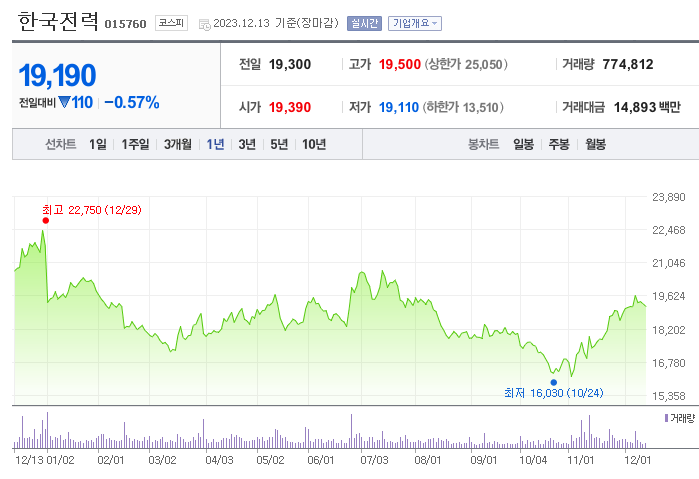Click the 23,890 price axis label
This screenshot has height=479, width=699.
(x=669, y=197)
